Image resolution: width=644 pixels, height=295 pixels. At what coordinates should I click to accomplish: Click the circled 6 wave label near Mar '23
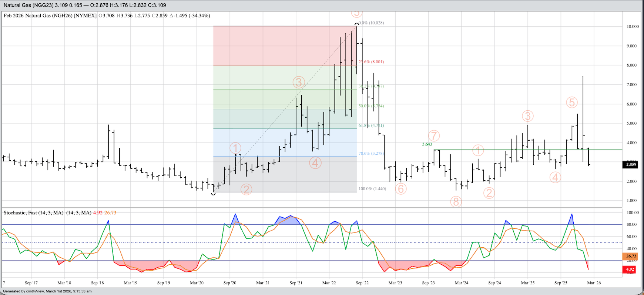tap(400, 189)
